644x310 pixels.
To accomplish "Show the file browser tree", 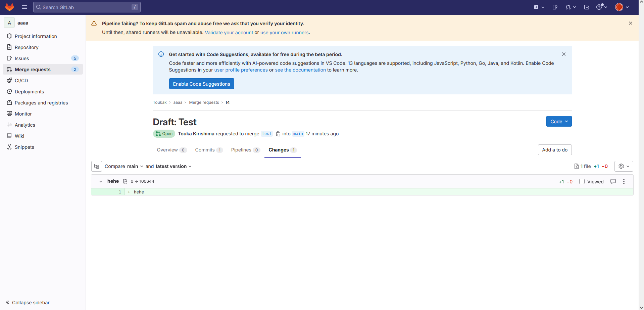I will pyautogui.click(x=97, y=166).
